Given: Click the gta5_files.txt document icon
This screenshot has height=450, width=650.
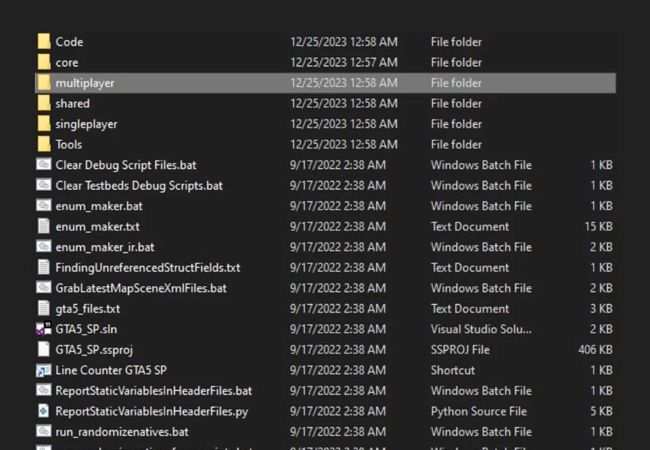Looking at the screenshot, I should click(x=44, y=308).
